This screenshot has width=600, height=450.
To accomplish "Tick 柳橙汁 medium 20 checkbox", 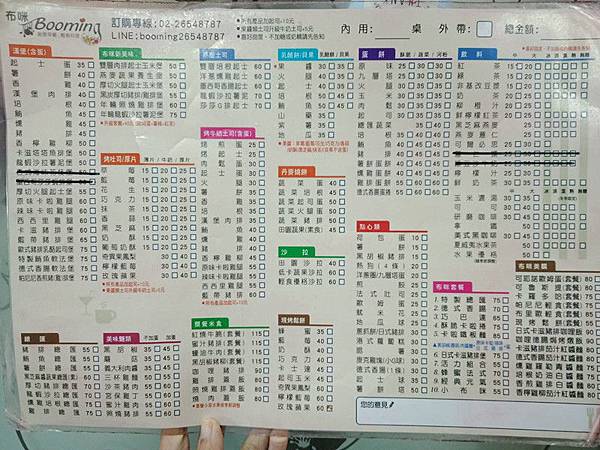I will click(x=519, y=105).
